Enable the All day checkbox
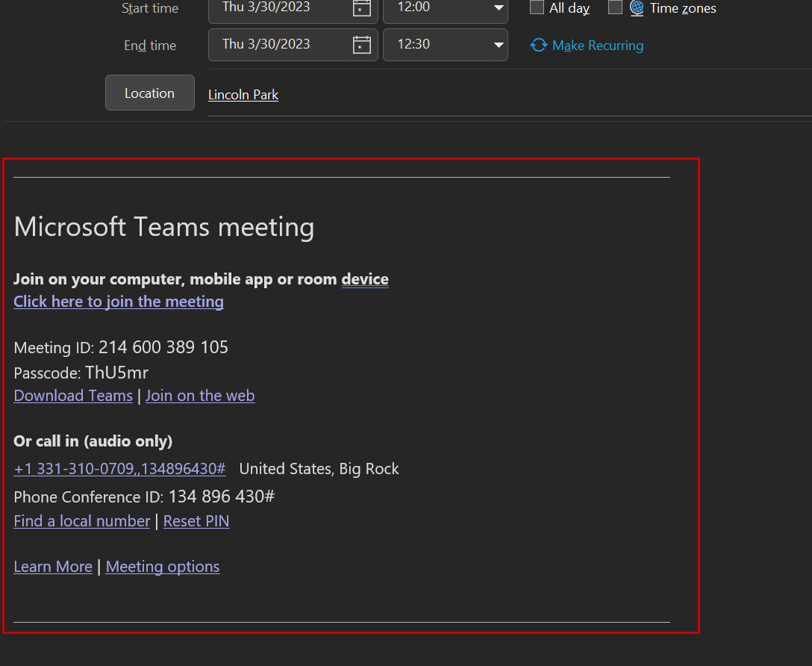The height and width of the screenshot is (666, 812). click(537, 8)
